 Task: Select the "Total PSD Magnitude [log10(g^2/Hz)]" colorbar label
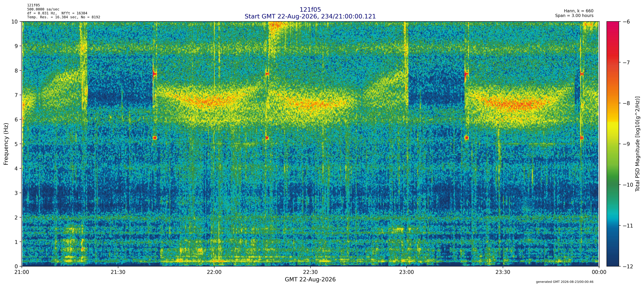click(637, 144)
